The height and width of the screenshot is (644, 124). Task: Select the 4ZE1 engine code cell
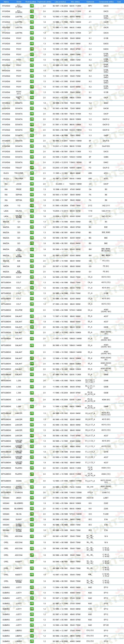106,179
